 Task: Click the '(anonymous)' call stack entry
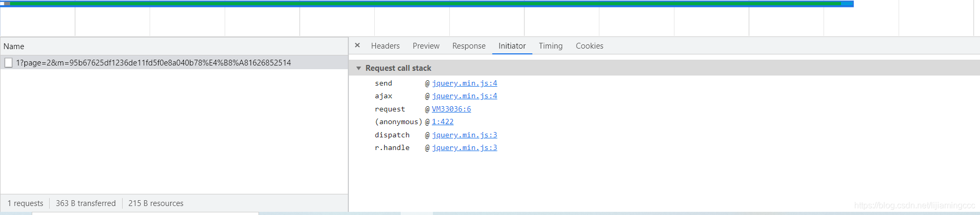pos(399,121)
